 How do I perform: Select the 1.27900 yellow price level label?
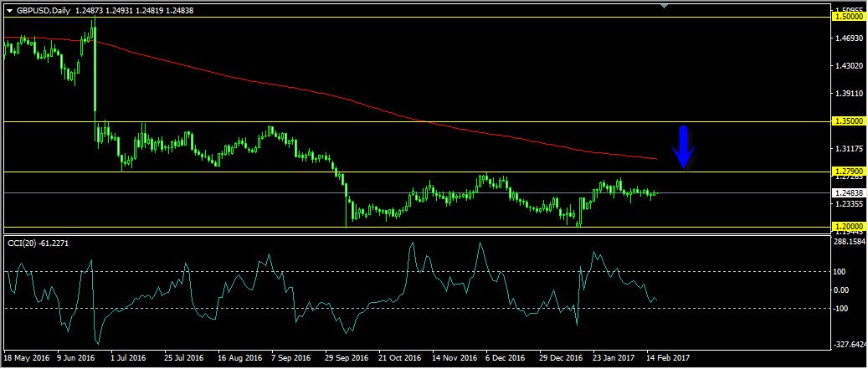pyautogui.click(x=849, y=172)
